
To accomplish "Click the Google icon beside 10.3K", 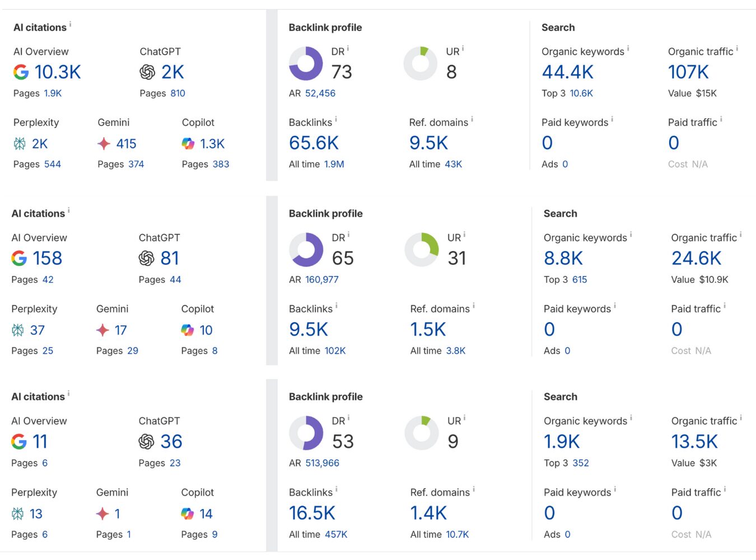I will pyautogui.click(x=21, y=72).
